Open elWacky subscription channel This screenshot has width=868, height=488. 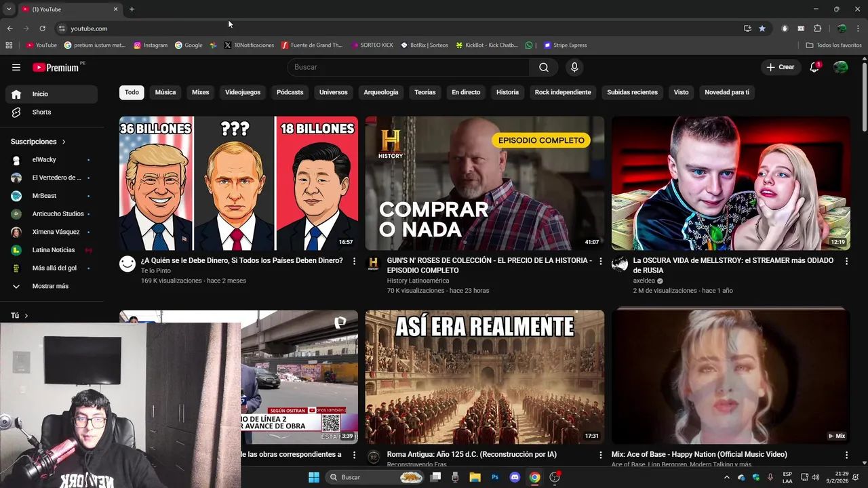pyautogui.click(x=52, y=160)
